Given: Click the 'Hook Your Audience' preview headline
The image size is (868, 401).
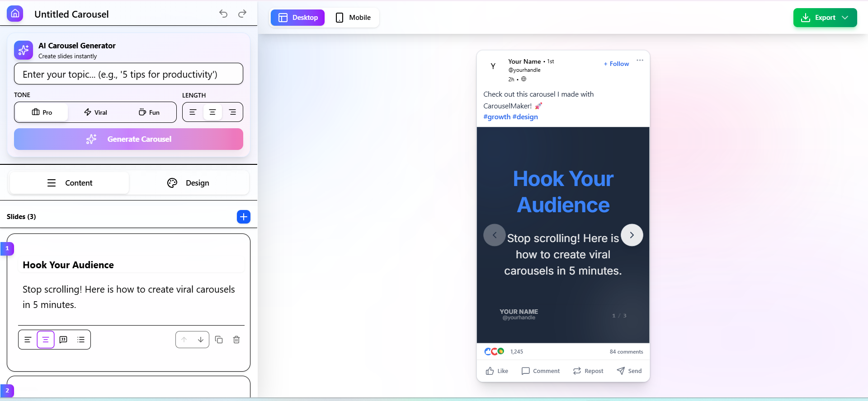Looking at the screenshot, I should 563,192.
